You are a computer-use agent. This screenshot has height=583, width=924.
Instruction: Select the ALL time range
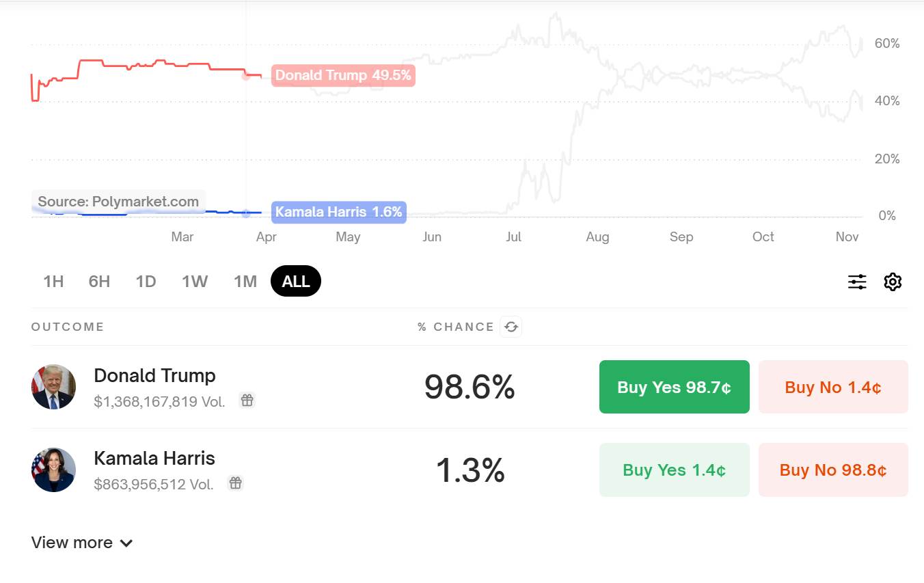point(296,282)
